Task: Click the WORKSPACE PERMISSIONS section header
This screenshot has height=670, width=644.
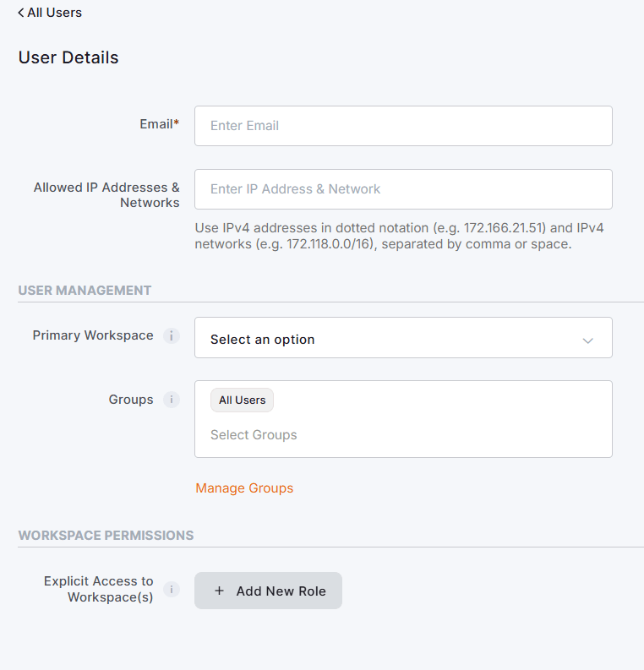Action: coord(106,536)
